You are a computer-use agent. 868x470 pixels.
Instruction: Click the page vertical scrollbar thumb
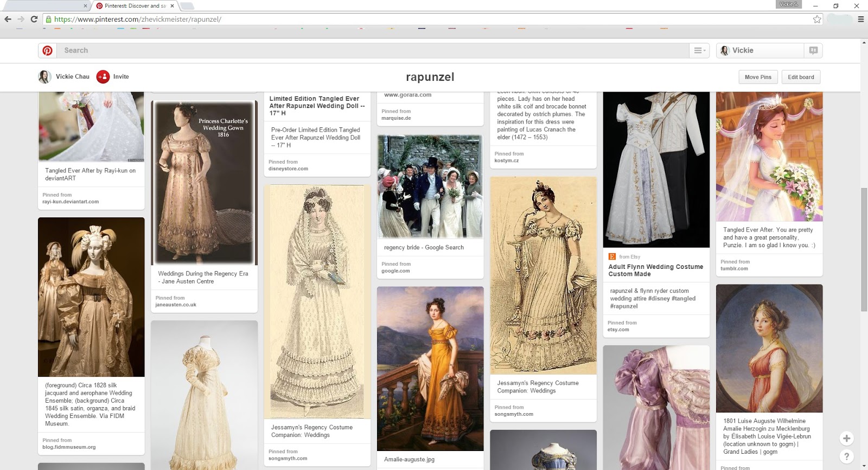point(864,249)
